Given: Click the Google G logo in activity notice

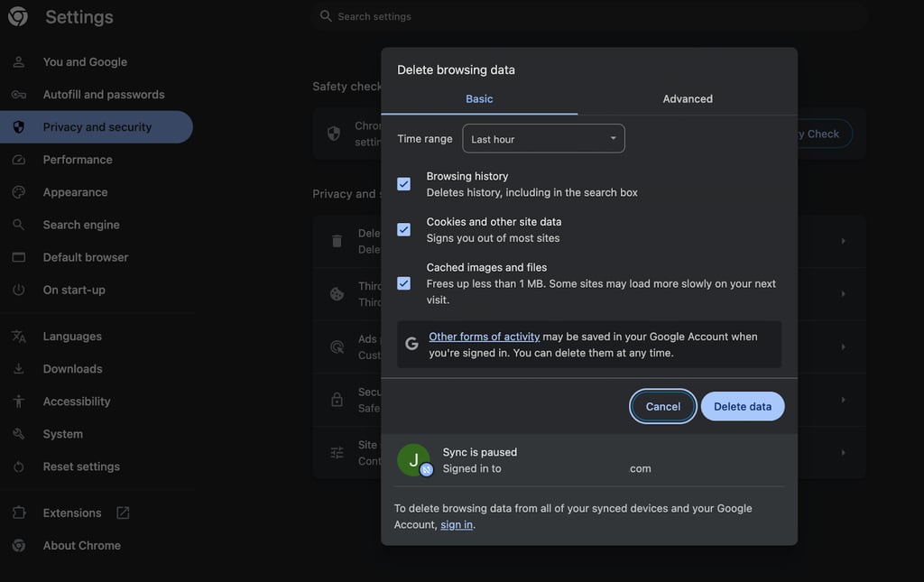Looking at the screenshot, I should (411, 343).
